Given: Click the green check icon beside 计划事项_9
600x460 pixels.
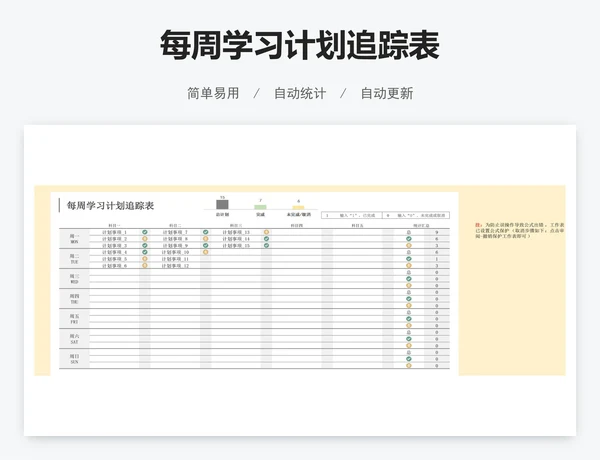Looking at the screenshot, I should click(x=205, y=245).
